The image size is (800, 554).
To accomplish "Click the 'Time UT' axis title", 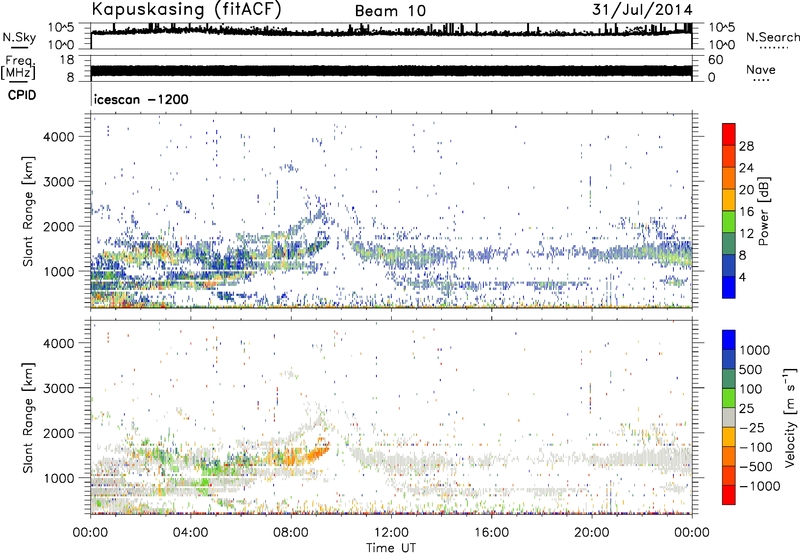I will pyautogui.click(x=391, y=548).
